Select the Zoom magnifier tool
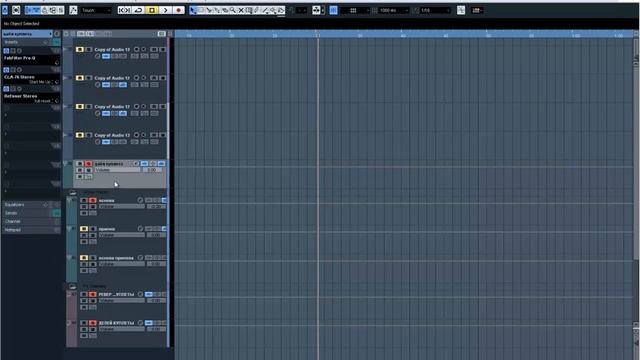 (233, 10)
